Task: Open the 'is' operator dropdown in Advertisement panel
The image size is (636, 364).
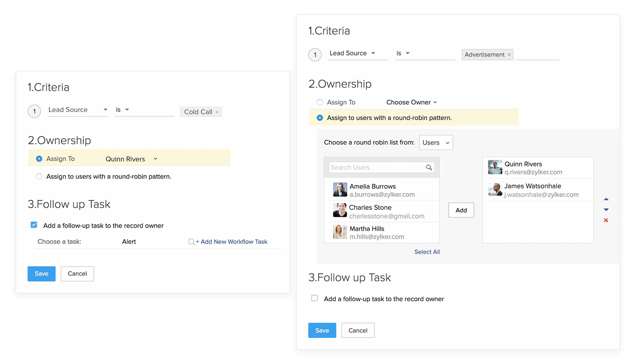Action: tap(425, 53)
